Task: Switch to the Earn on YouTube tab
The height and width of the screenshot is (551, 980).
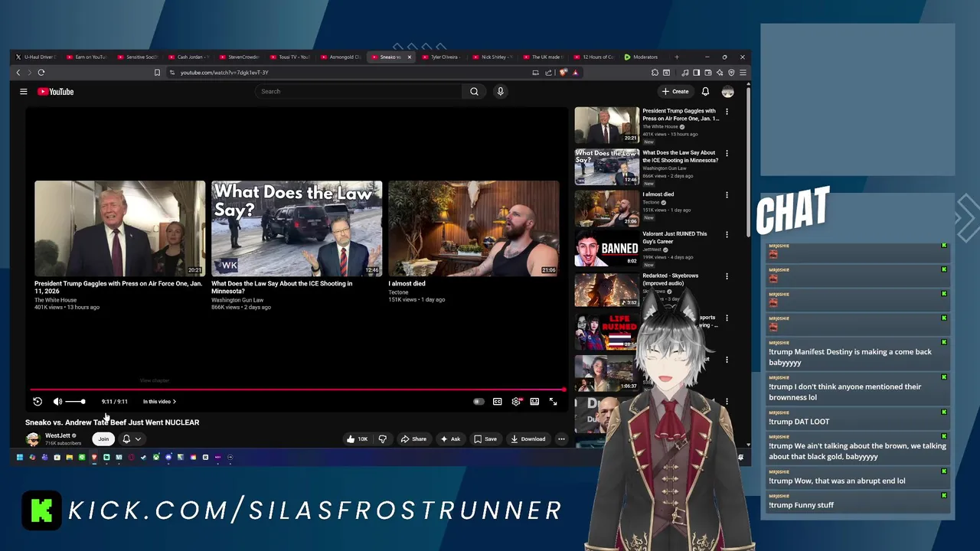Action: point(87,57)
